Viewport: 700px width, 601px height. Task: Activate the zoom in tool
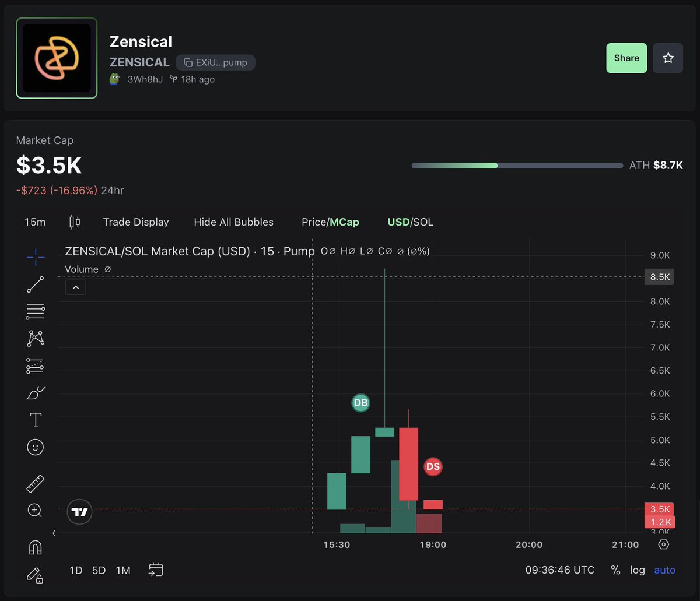pyautogui.click(x=35, y=511)
